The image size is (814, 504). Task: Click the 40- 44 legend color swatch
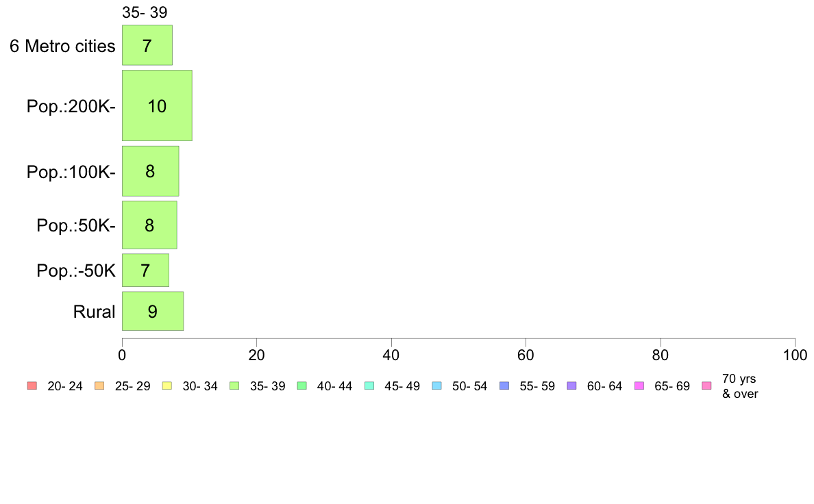click(x=302, y=386)
